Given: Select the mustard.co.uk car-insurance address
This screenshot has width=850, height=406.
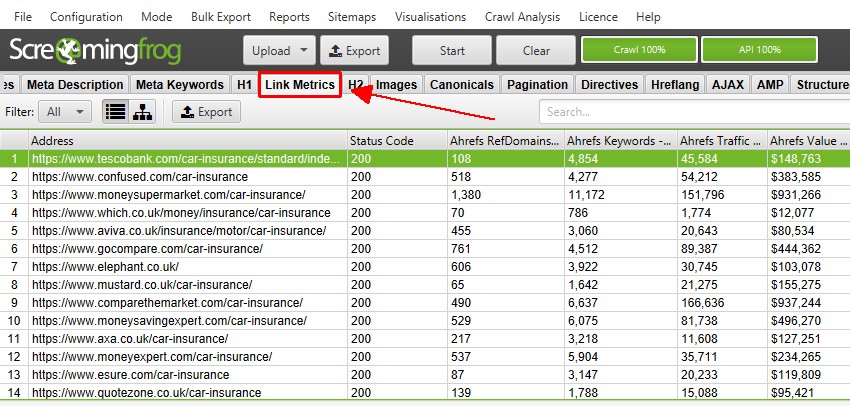Looking at the screenshot, I should (x=142, y=285).
